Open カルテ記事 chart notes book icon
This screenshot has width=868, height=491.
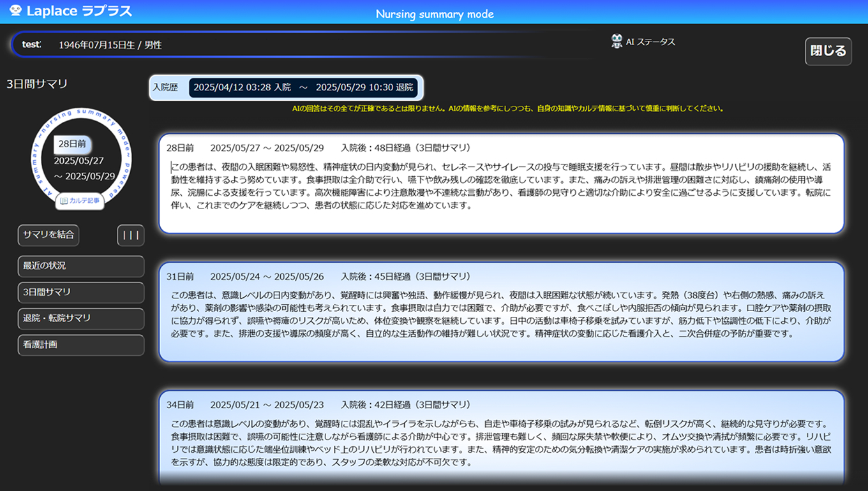64,201
